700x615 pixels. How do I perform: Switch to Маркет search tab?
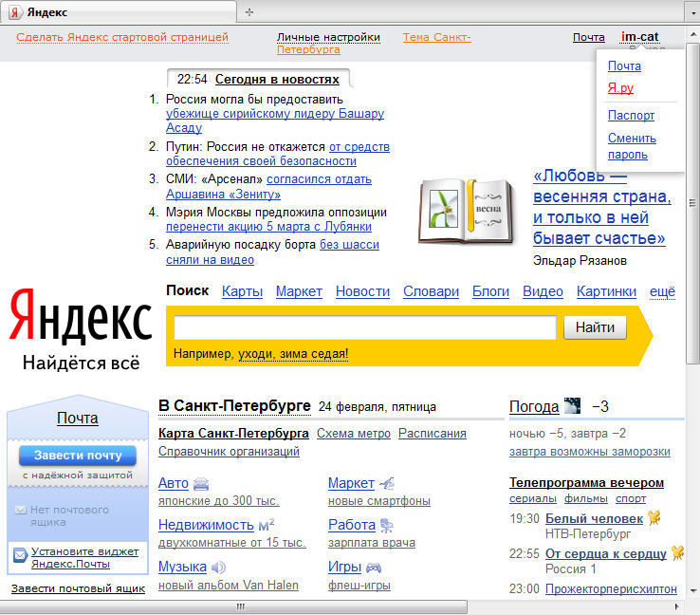[x=299, y=291]
